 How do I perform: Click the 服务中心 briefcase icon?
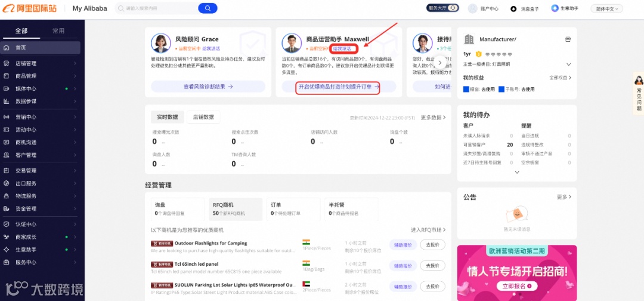click(x=6, y=262)
